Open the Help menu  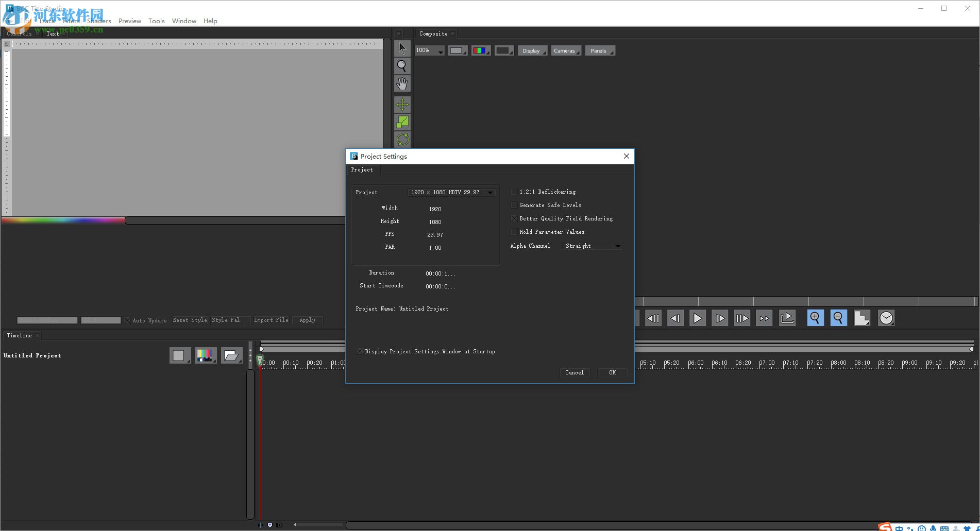210,21
